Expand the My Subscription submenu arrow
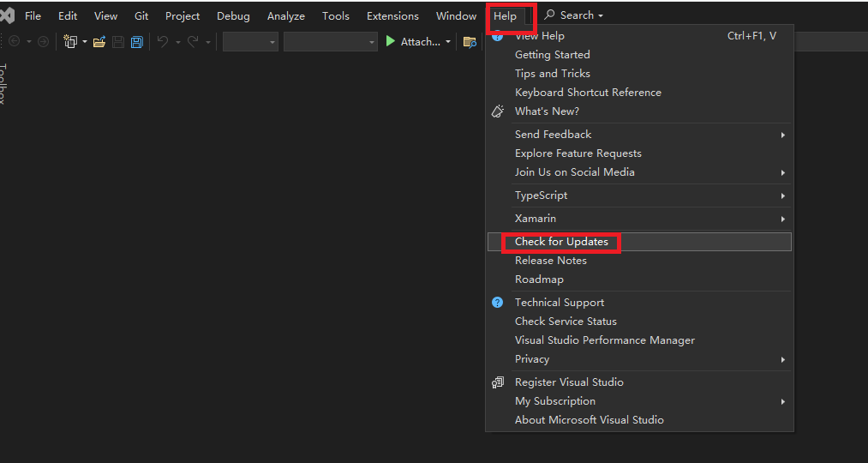Screen dimensions: 868x463 (783, 401)
